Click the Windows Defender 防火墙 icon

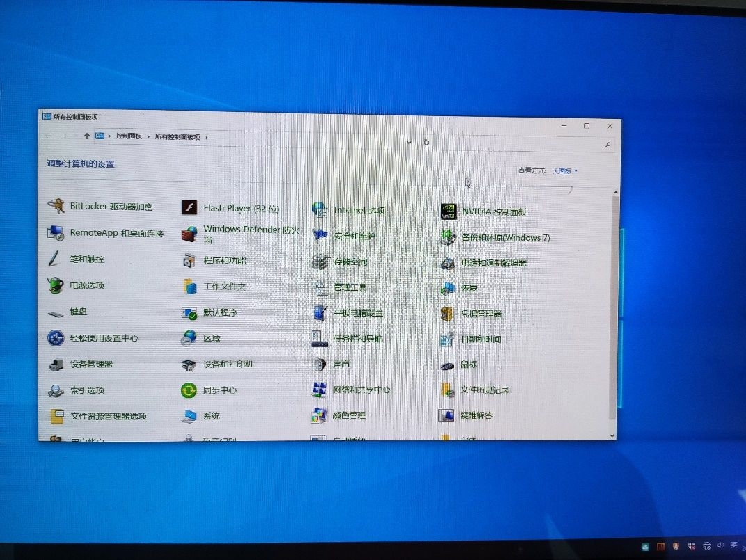click(189, 234)
